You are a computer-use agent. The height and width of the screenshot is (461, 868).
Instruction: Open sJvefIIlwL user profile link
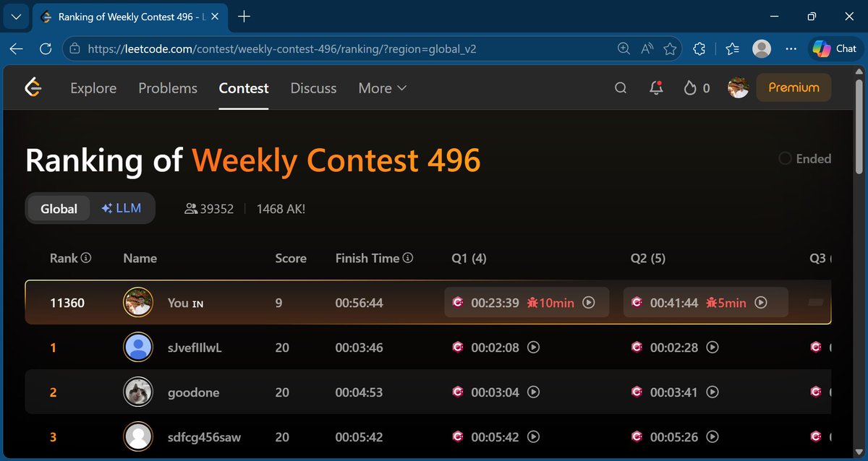click(x=195, y=348)
